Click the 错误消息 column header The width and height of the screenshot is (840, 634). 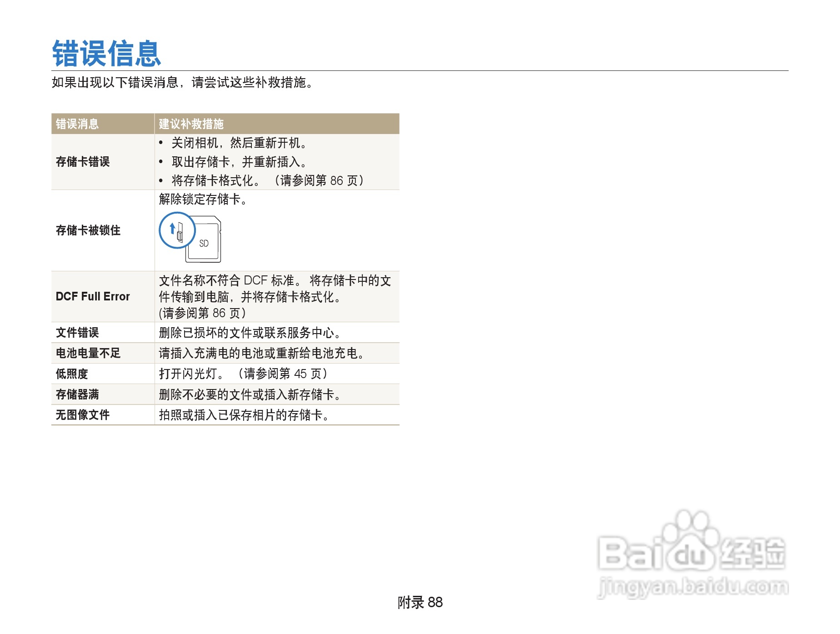[77, 124]
